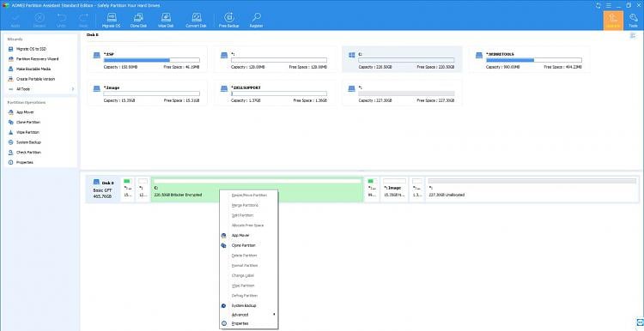Click the remote support icon at bottom right
644x331 pixels.
coord(640,322)
